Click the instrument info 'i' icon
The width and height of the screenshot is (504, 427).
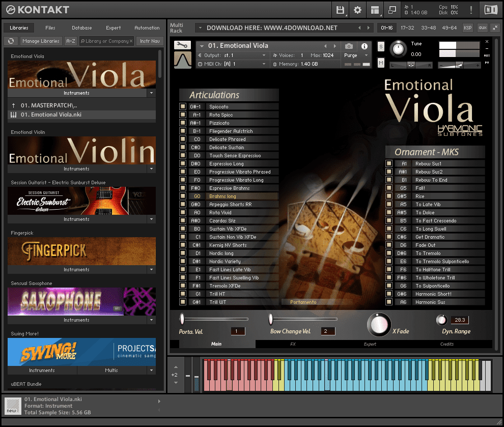pyautogui.click(x=364, y=46)
